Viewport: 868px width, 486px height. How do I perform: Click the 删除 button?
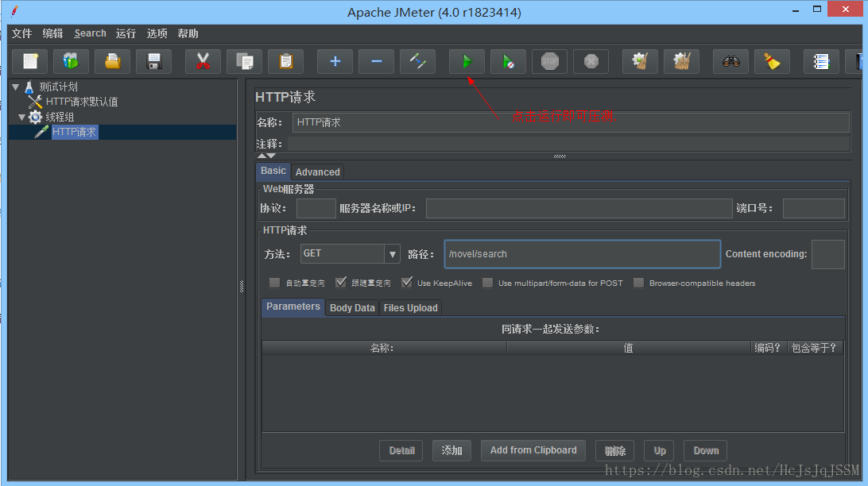pos(614,450)
